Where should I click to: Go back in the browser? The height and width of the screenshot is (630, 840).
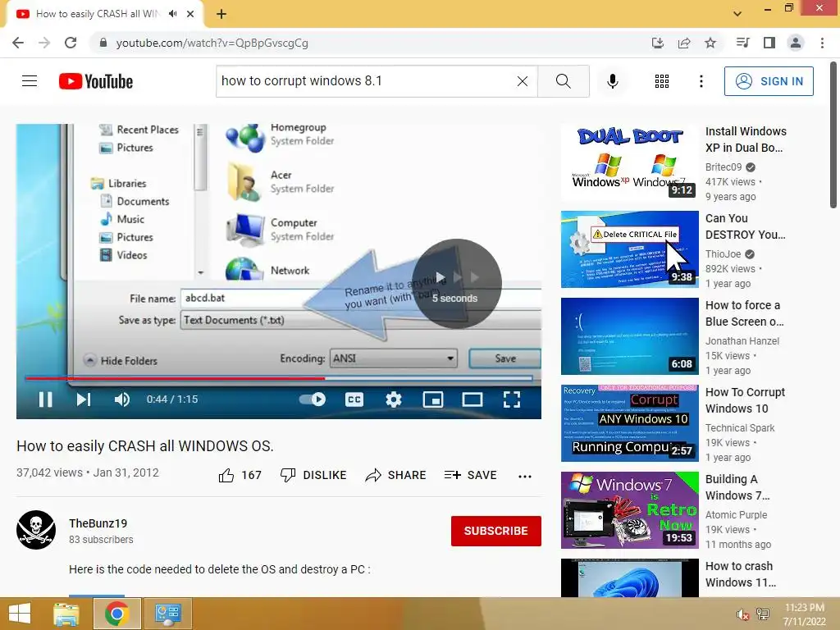coord(18,43)
